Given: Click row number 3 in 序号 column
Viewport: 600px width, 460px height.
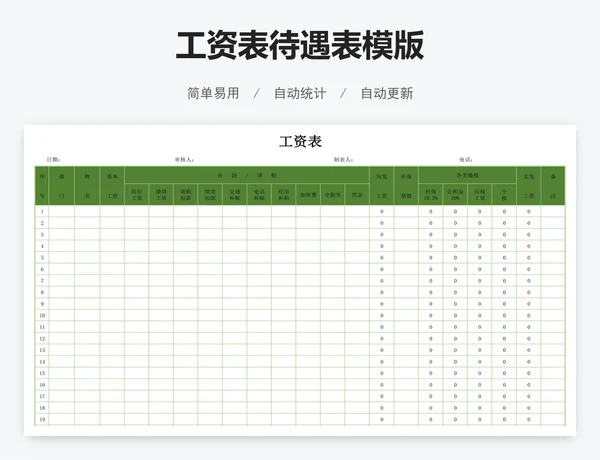Looking at the screenshot, I should point(42,234).
